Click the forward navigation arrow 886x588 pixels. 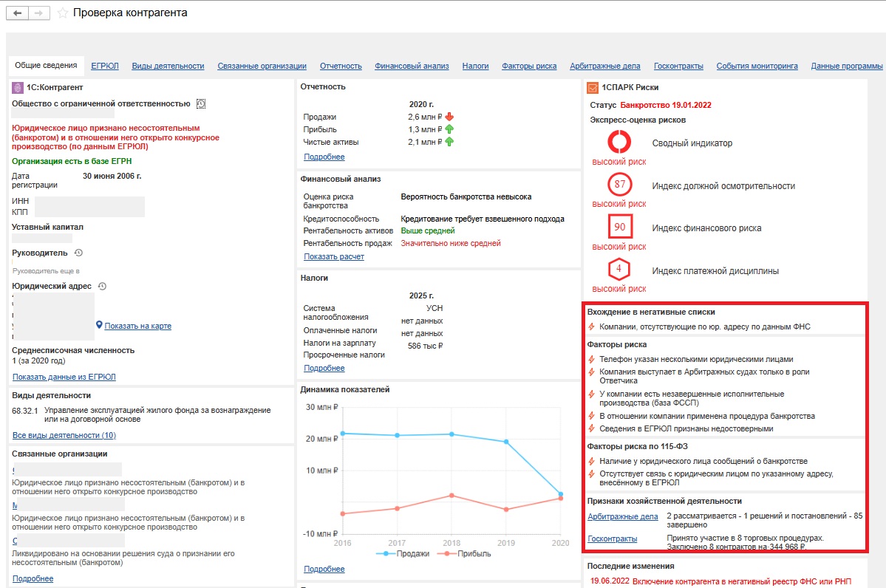(40, 13)
